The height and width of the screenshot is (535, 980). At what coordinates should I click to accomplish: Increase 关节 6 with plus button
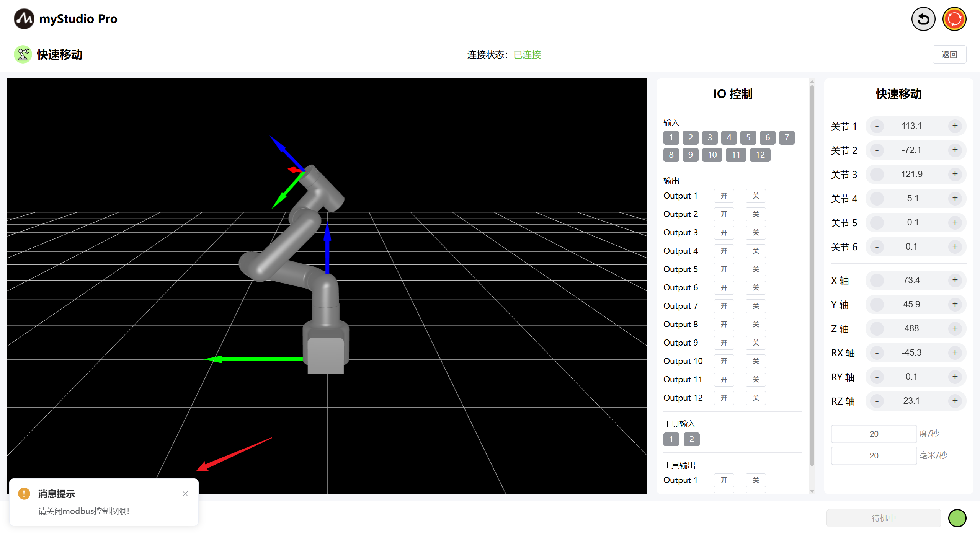coord(955,246)
